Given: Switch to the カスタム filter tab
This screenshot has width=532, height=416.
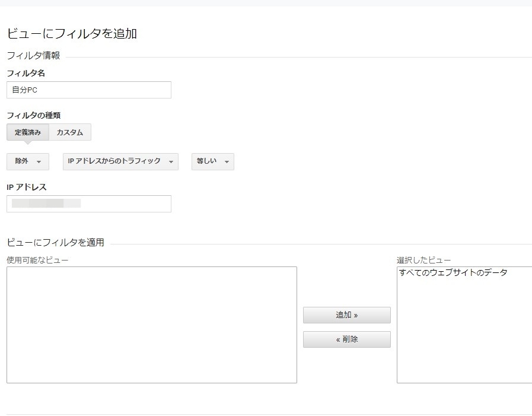Looking at the screenshot, I should click(x=70, y=132).
